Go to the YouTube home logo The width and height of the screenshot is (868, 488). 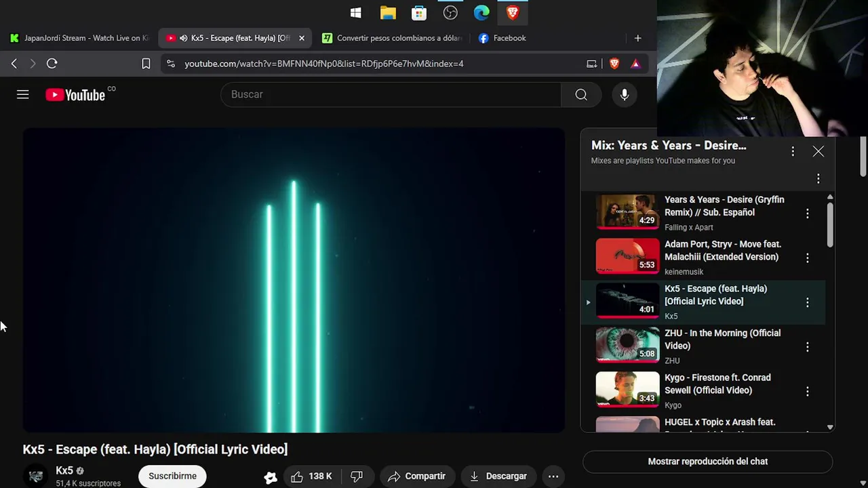[x=75, y=95]
